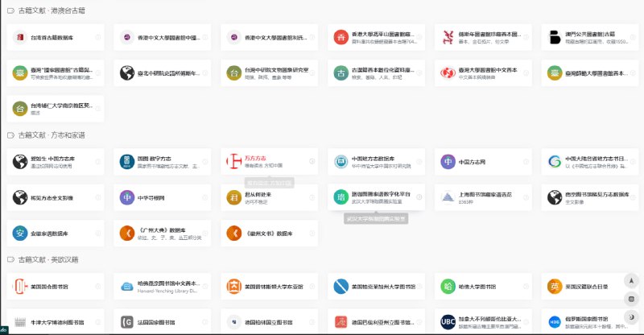
Task: Click the globe icon of 爱如生 中国方志库
Action: [20, 162]
